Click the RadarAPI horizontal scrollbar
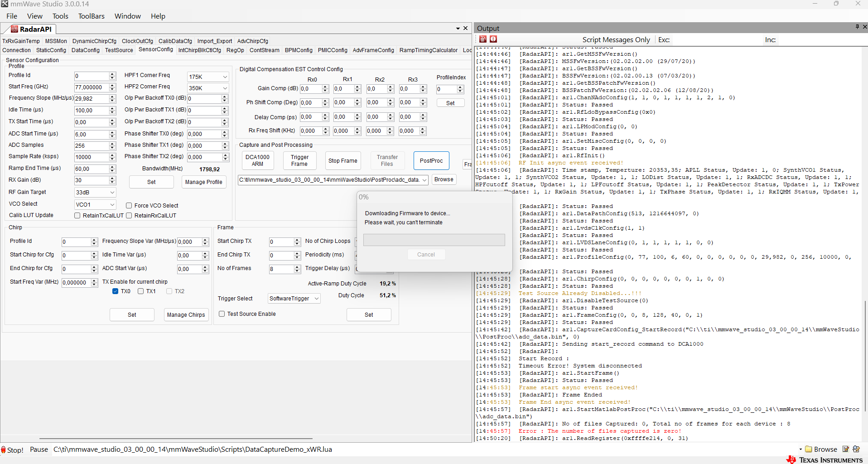The image size is (868, 464). click(176, 439)
